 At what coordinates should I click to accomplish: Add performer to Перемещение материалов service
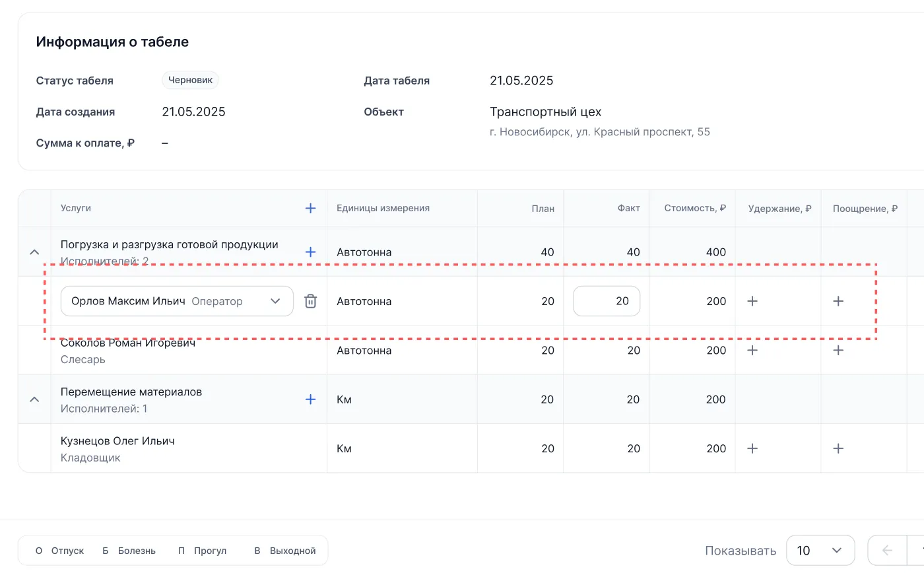pyautogui.click(x=310, y=399)
